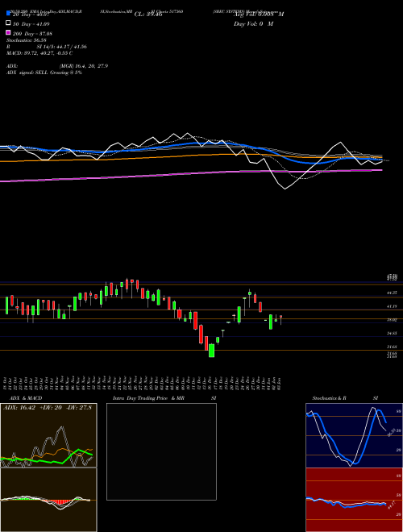Viewport: 403px width, 532px height.
Task: Click the last candlestick on the price chart
Action: pyautogui.click(x=280, y=319)
